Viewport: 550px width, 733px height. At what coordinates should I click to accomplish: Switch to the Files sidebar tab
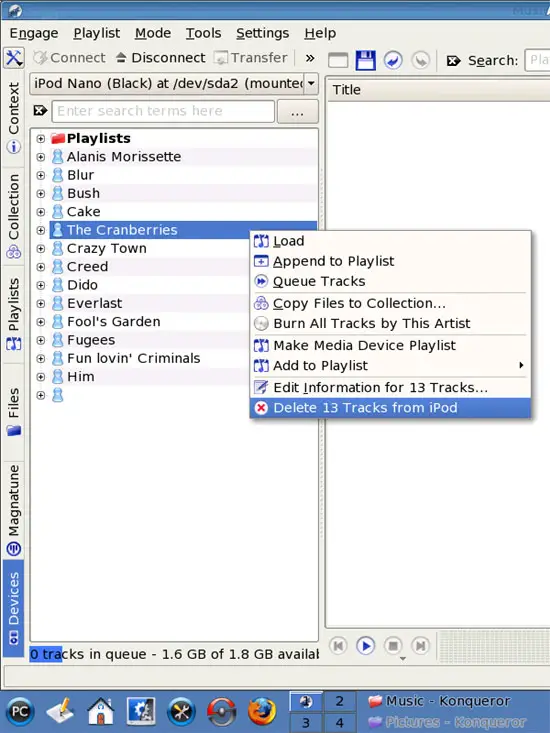(14, 411)
